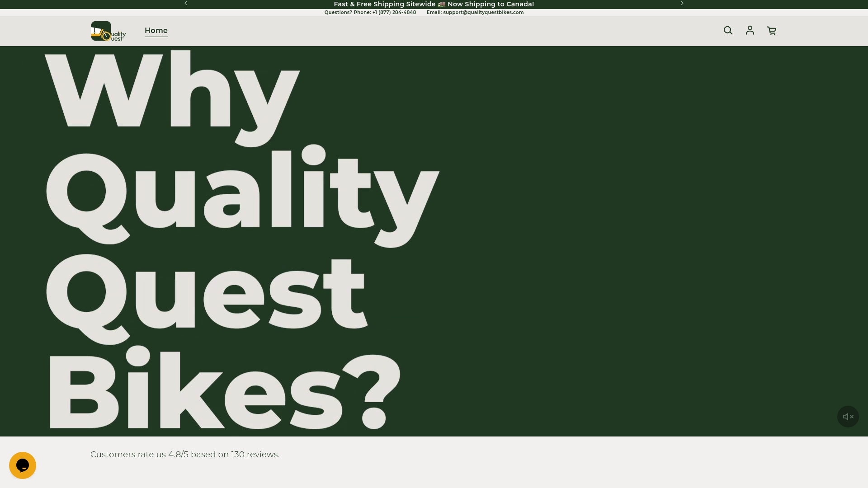Email support@qualityquestbikes.com link
Viewport: 868px width, 488px height.
pos(483,12)
